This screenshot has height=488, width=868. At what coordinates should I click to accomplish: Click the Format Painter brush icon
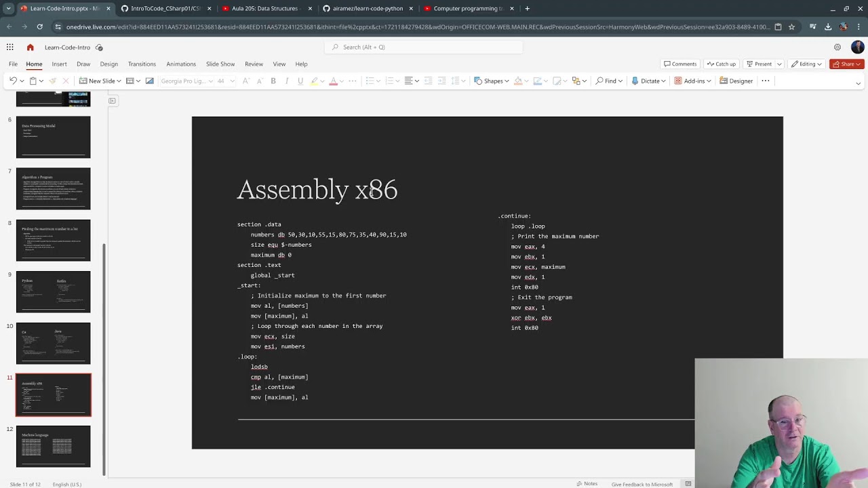point(52,81)
